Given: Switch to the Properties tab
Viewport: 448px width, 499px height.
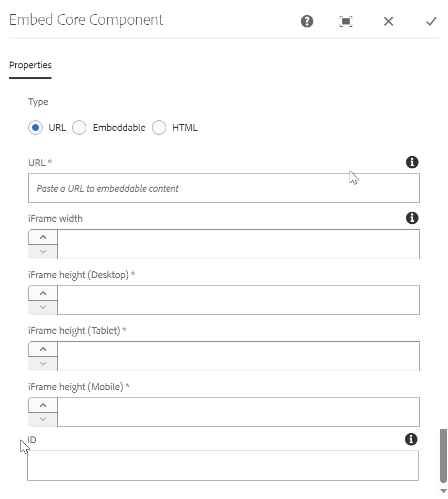Looking at the screenshot, I should [30, 65].
